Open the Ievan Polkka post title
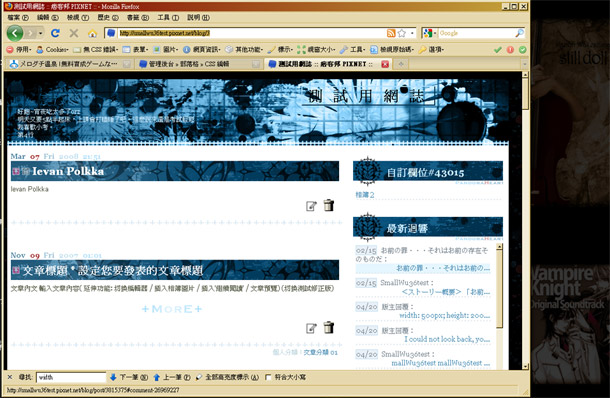 point(68,171)
